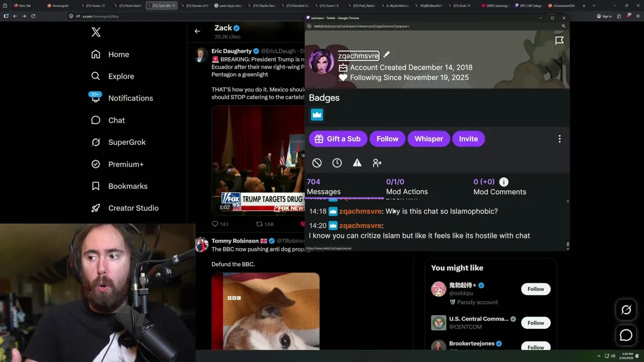Click zqachmsvre name in 14:20 message
This screenshot has height=362, width=644.
point(361,225)
